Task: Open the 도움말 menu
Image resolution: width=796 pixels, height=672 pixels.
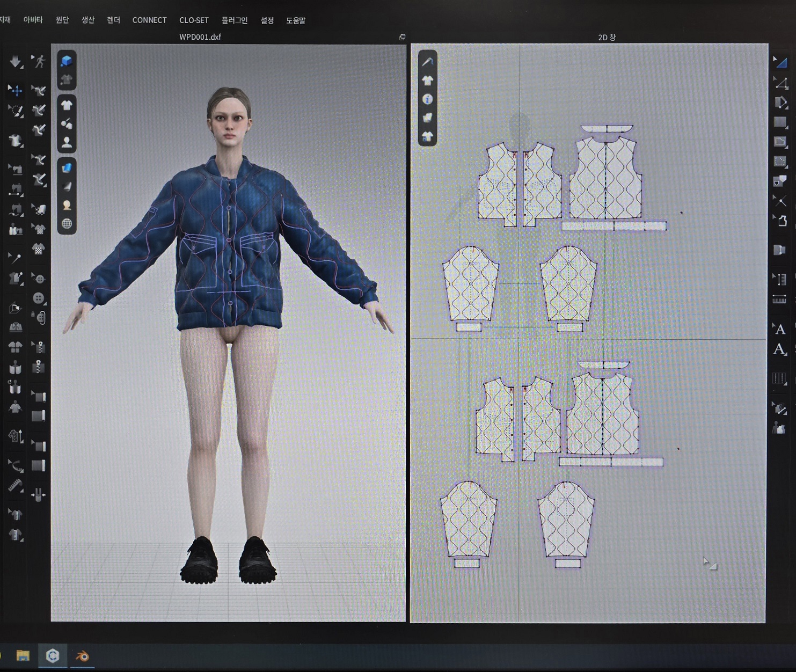Action: [x=295, y=20]
